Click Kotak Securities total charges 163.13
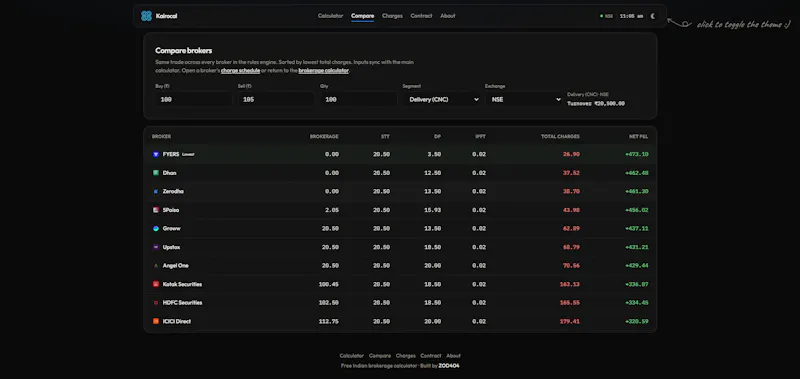 pos(570,284)
